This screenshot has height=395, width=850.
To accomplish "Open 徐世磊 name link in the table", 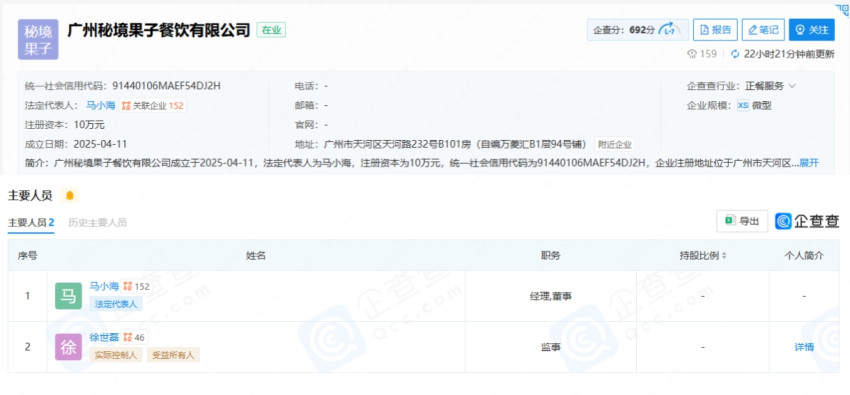I will pyautogui.click(x=104, y=338).
